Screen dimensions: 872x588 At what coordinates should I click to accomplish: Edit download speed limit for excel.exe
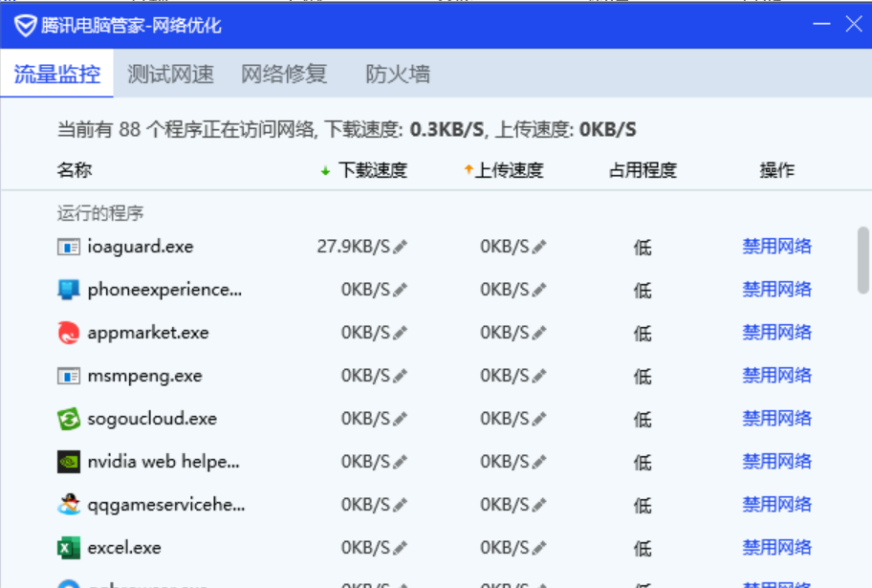tap(400, 548)
